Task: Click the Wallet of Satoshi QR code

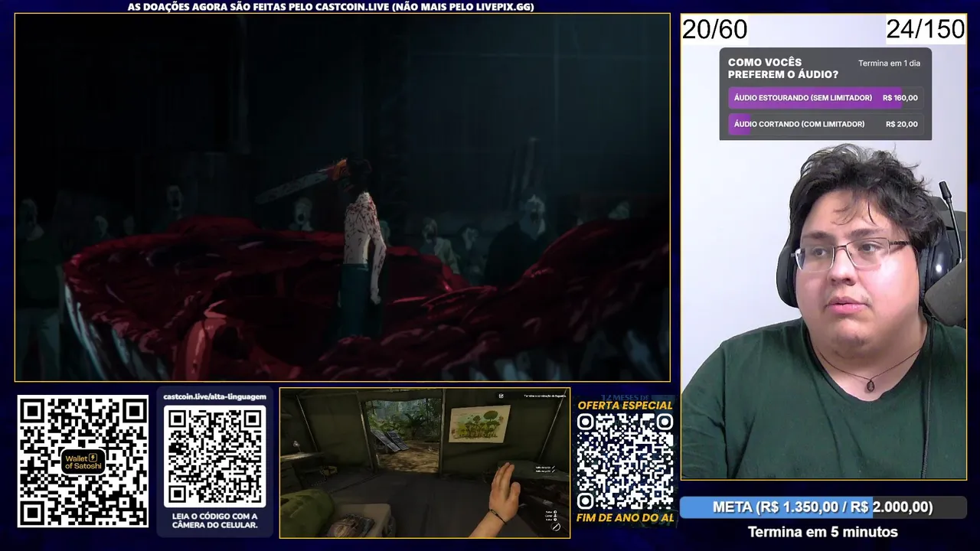Action: (x=83, y=461)
